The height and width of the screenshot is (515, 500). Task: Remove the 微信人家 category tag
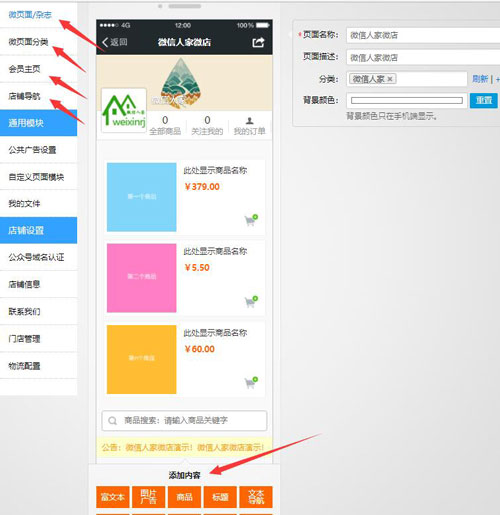[x=389, y=79]
